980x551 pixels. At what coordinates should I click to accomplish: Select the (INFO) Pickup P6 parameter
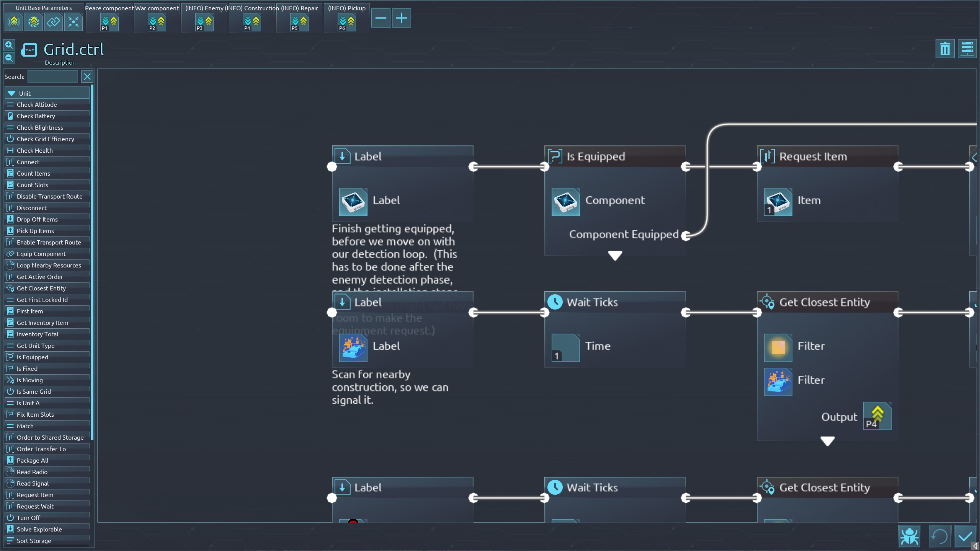pos(346,22)
